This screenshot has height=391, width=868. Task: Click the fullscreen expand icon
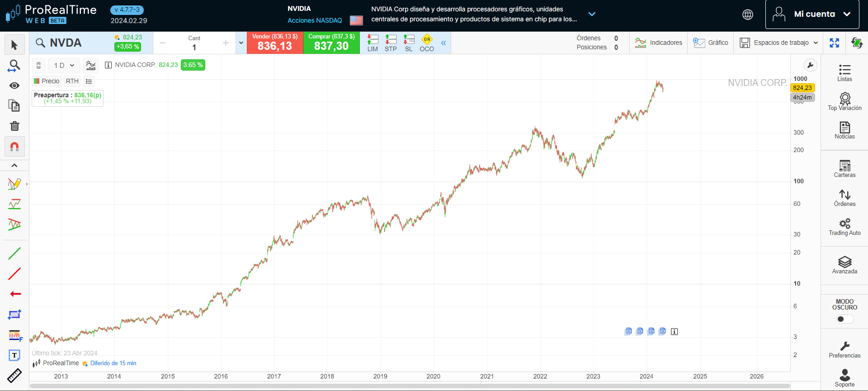click(x=834, y=43)
